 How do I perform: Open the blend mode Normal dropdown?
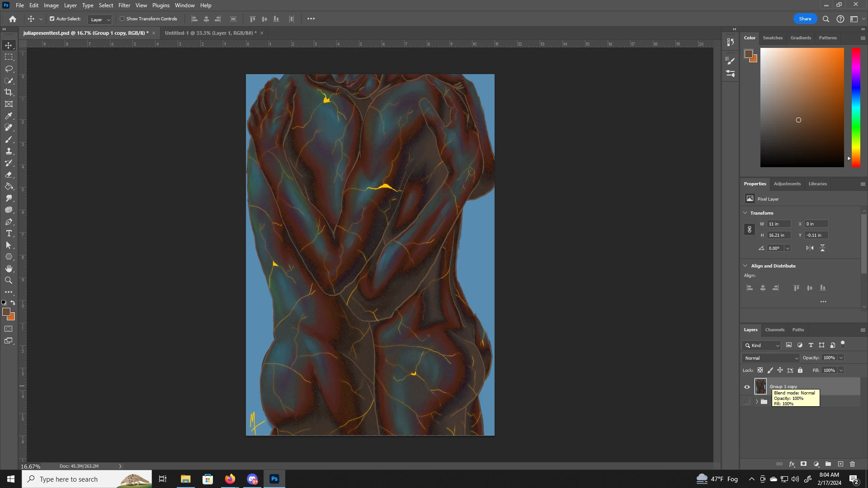click(x=771, y=358)
